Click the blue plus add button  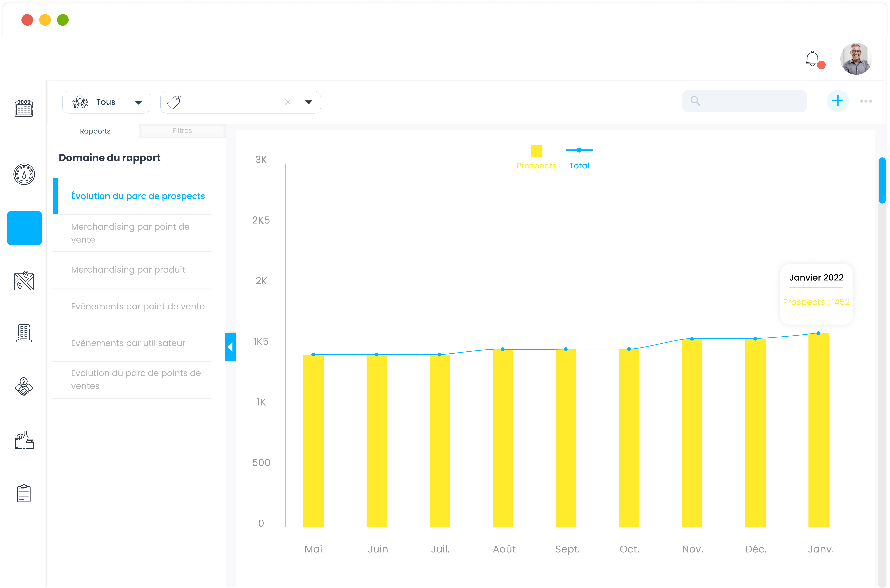click(x=837, y=101)
